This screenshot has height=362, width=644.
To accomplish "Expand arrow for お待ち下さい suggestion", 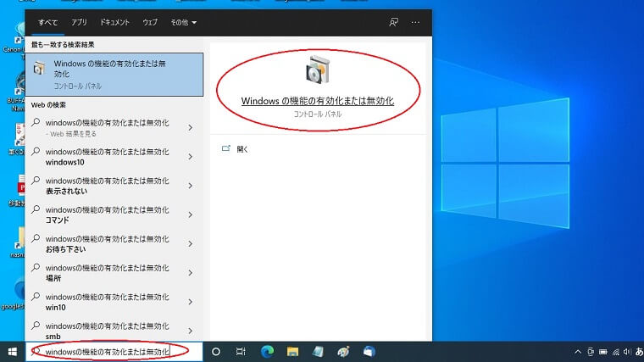I will (x=190, y=244).
